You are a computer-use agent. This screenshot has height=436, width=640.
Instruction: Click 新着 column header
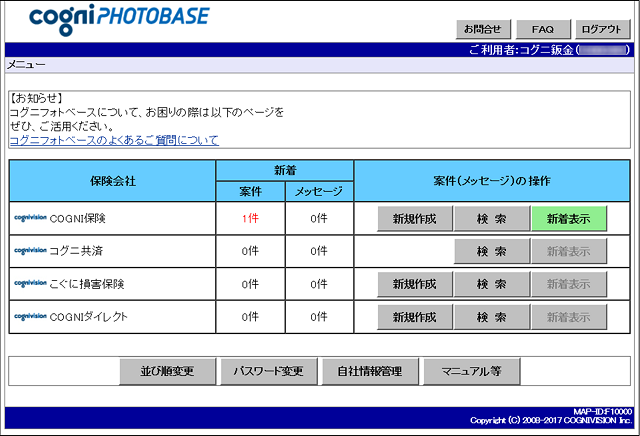click(x=285, y=170)
